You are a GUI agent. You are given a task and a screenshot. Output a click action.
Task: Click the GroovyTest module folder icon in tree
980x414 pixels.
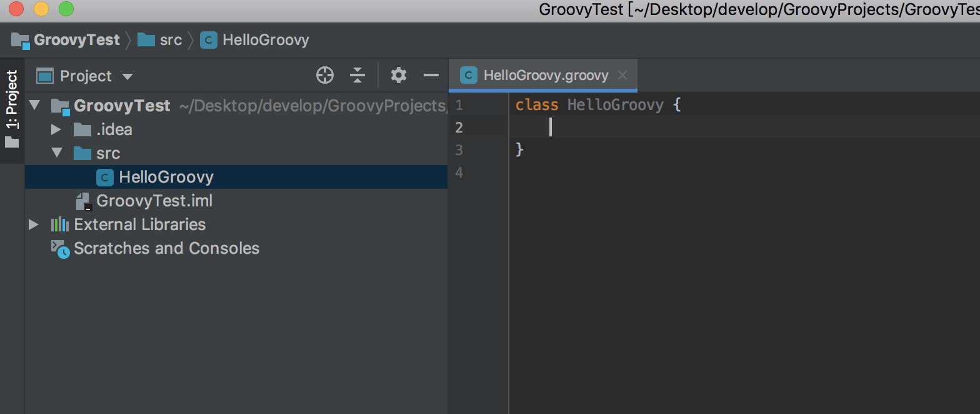[x=60, y=106]
